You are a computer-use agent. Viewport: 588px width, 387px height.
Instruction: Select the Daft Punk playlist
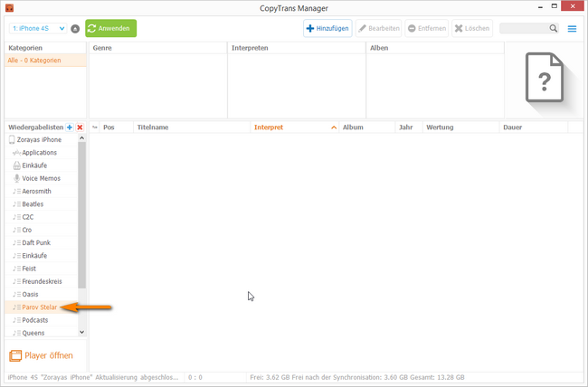(42, 242)
